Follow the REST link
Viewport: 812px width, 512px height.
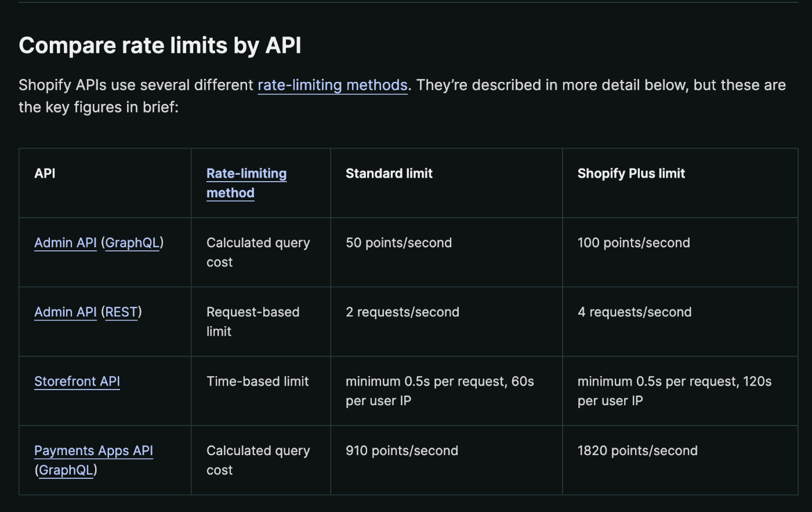click(121, 312)
